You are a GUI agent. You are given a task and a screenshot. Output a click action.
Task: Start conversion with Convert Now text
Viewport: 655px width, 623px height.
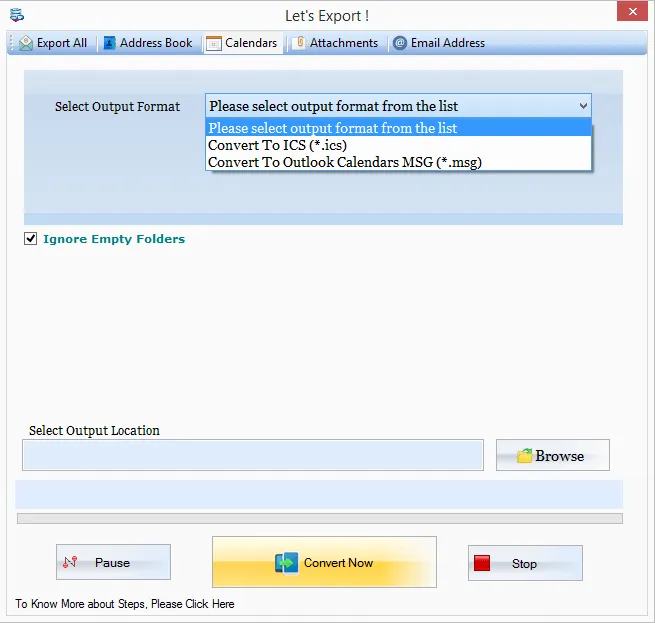coord(338,563)
